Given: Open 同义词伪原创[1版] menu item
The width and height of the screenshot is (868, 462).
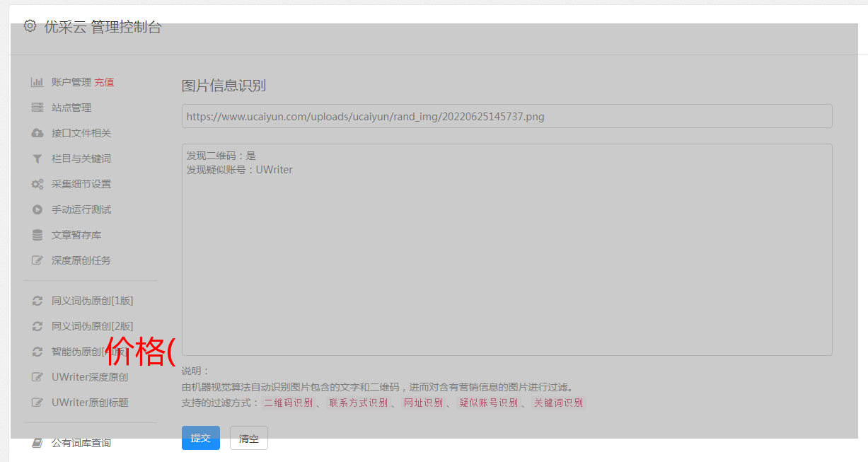Looking at the screenshot, I should pyautogui.click(x=92, y=301).
